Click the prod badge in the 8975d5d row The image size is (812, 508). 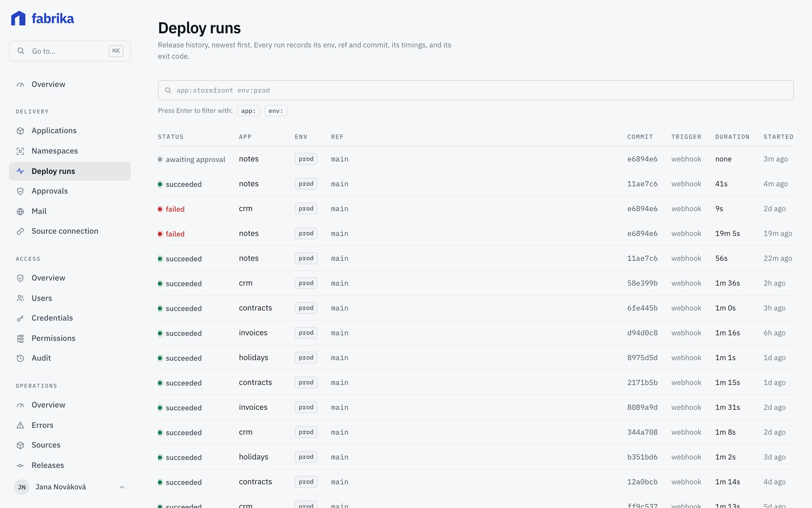306,358
